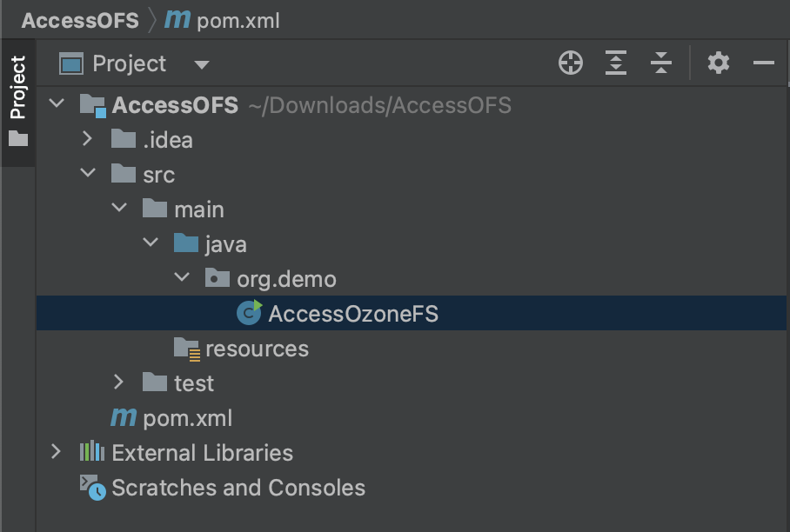Screen dimensions: 790x532
Task: Expand the External Libraries node
Action: click(x=56, y=452)
